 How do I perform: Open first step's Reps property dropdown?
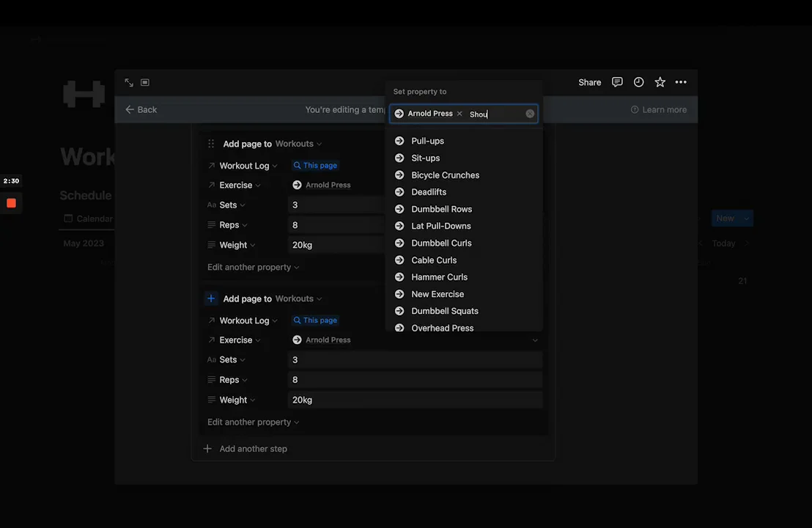point(233,225)
